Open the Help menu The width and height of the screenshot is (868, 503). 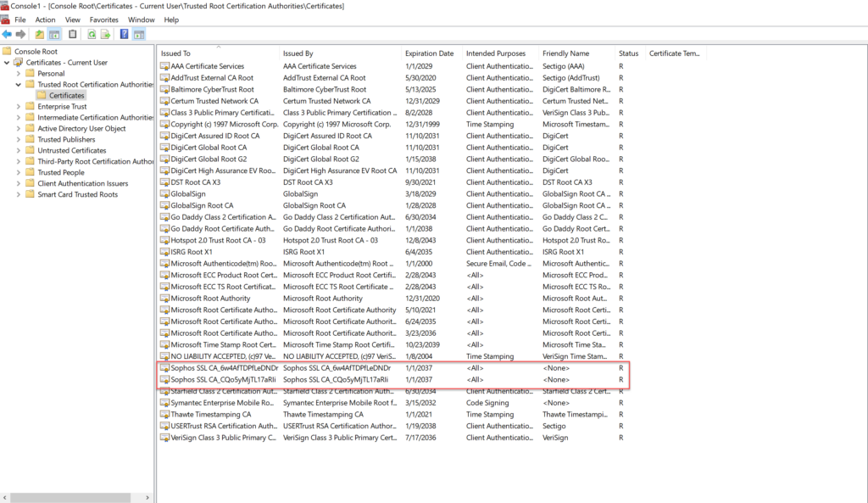(171, 20)
